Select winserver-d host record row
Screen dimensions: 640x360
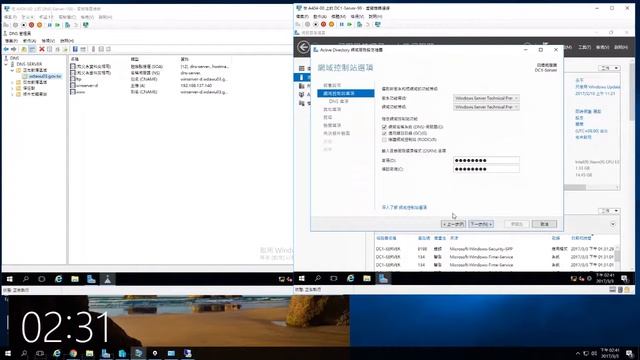(149, 86)
